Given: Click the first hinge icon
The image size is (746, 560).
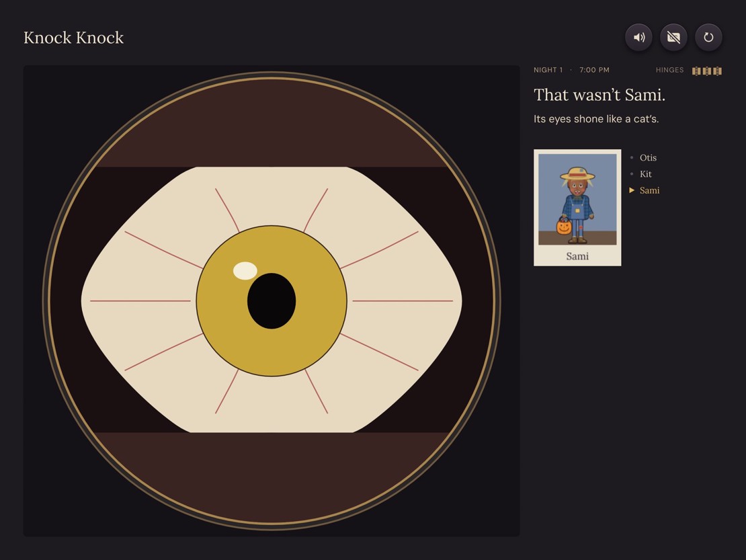Looking at the screenshot, I should (696, 71).
